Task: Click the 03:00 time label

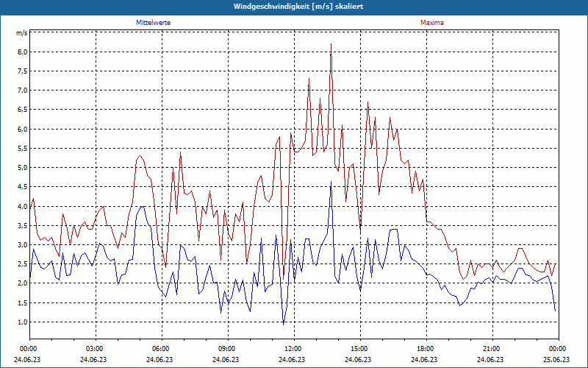Action: (96, 349)
